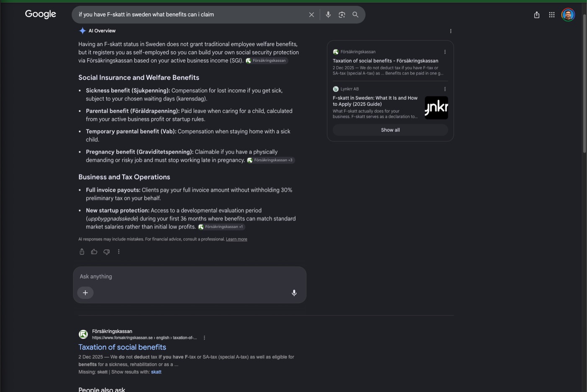Click microphone in Ask anything box
The image size is (587, 392).
(x=294, y=293)
